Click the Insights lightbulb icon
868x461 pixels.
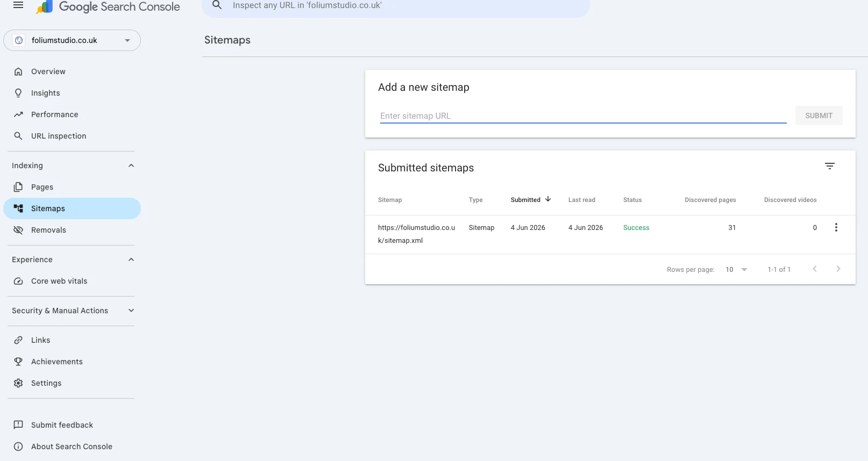tap(18, 93)
